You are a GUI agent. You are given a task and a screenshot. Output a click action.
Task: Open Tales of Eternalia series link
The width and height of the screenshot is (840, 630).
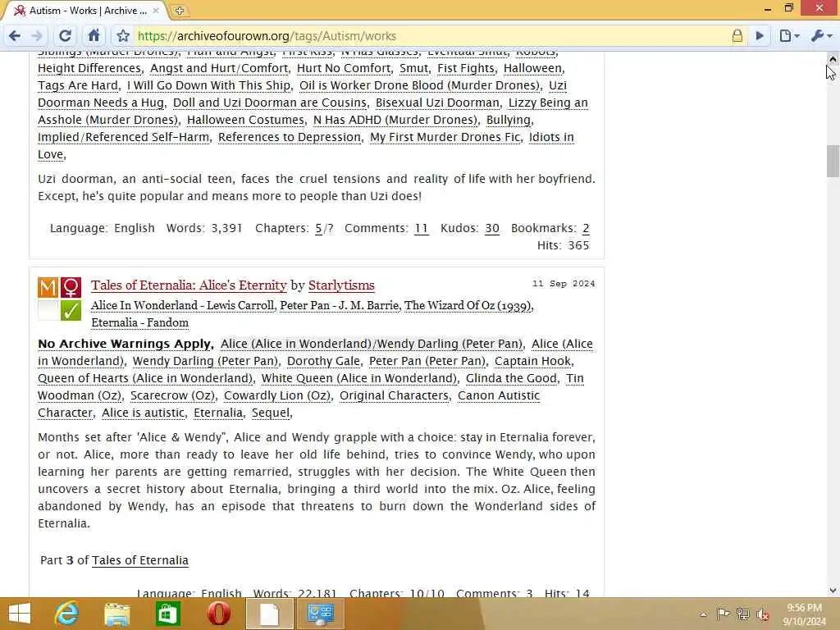139,560
